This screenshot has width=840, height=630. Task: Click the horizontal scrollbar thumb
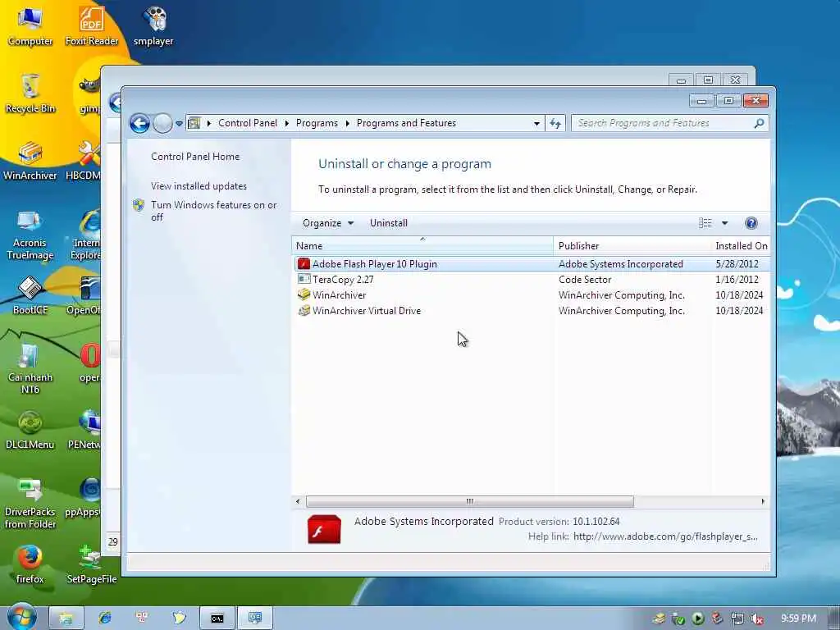click(x=470, y=501)
